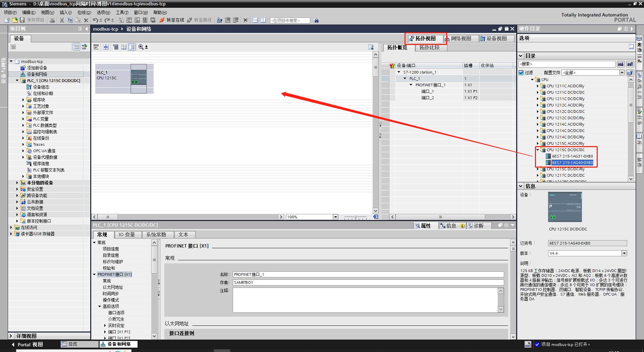Click the search in project binoculars icon

[x=316, y=20]
